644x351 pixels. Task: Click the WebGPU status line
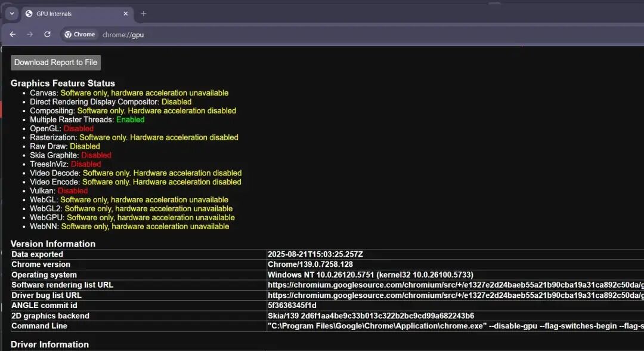(132, 218)
